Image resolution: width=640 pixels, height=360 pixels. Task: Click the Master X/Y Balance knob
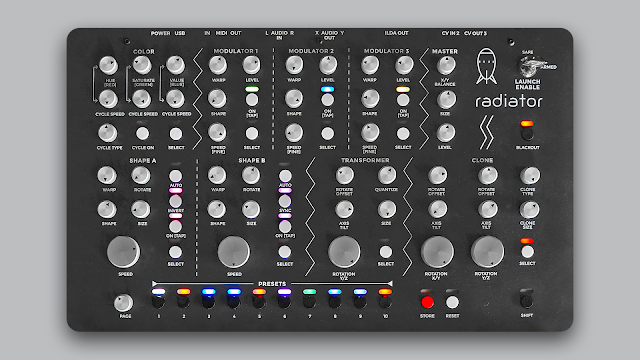(446, 65)
